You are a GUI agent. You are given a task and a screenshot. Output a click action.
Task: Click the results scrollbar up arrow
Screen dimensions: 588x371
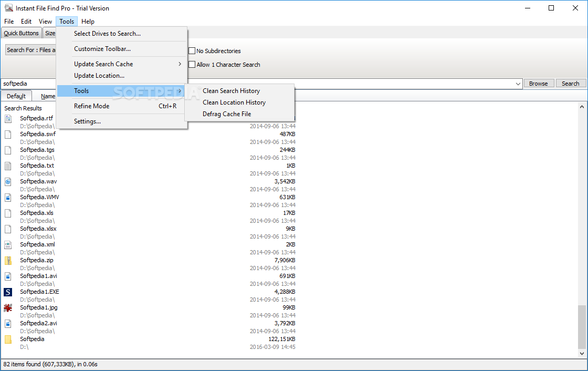click(x=582, y=107)
